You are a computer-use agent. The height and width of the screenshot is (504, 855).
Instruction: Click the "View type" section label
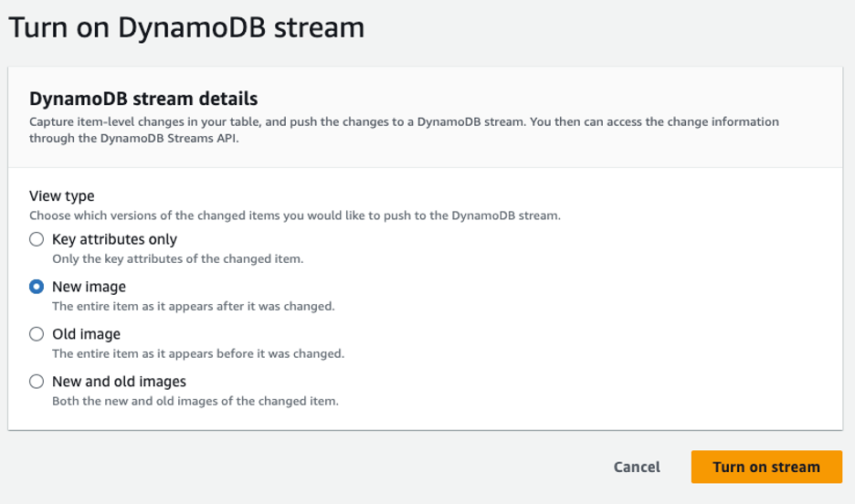[62, 196]
